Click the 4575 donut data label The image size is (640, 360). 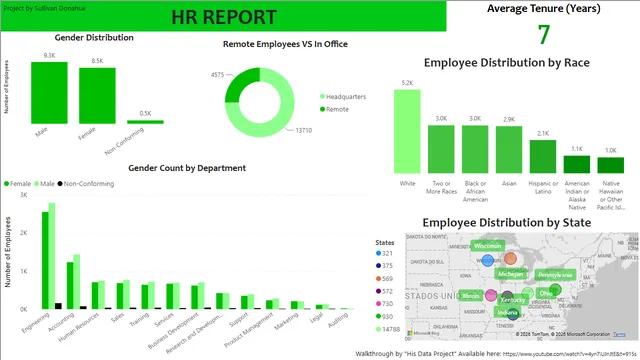(x=218, y=75)
